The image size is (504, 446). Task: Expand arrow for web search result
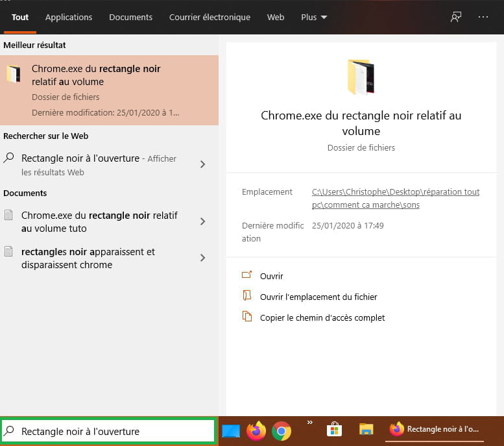point(202,164)
